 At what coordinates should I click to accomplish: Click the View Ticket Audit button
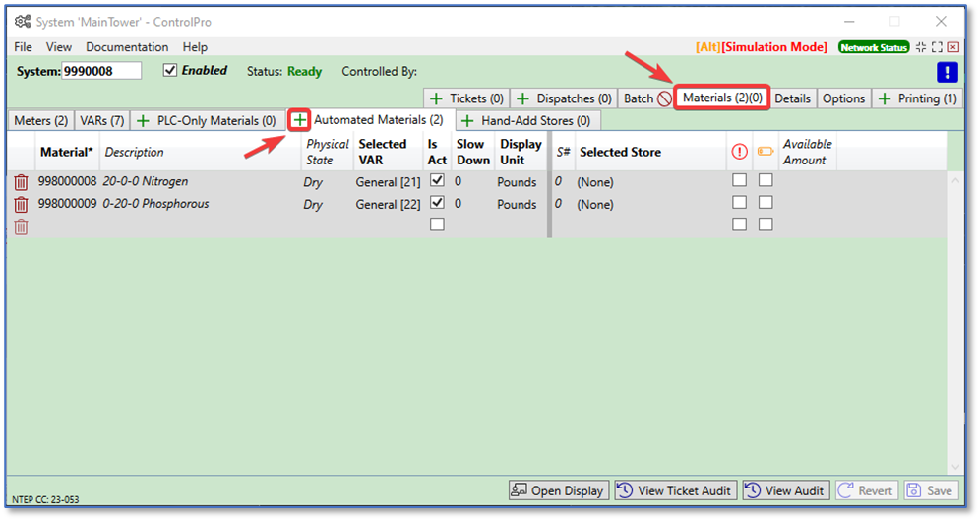[x=675, y=490]
